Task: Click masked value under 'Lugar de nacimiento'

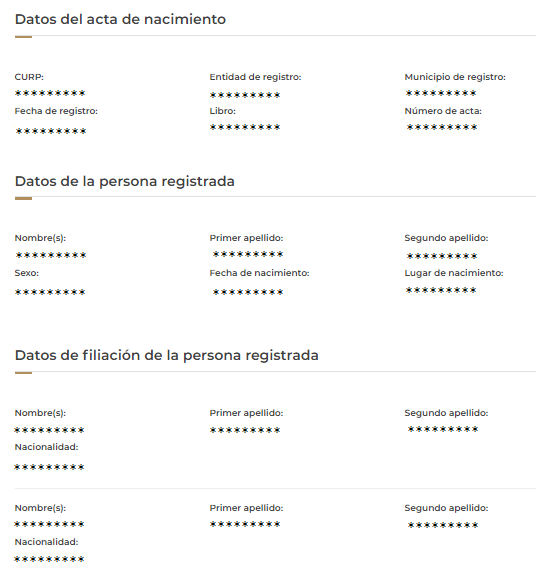Action: (x=441, y=290)
